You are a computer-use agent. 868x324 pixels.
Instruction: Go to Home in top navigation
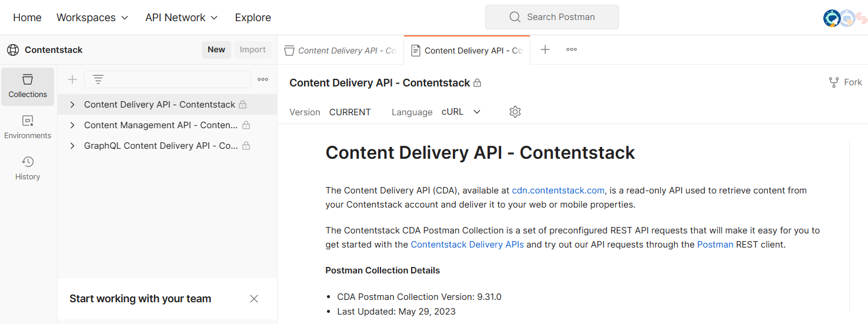tap(27, 18)
